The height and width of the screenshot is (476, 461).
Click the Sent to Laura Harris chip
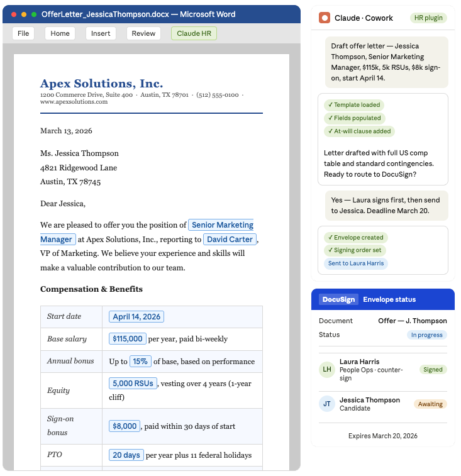pos(355,263)
